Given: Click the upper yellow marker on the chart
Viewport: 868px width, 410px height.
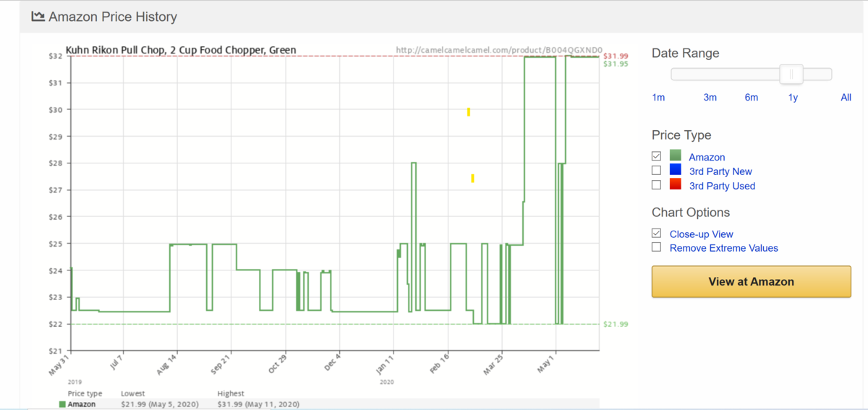Looking at the screenshot, I should [x=469, y=111].
